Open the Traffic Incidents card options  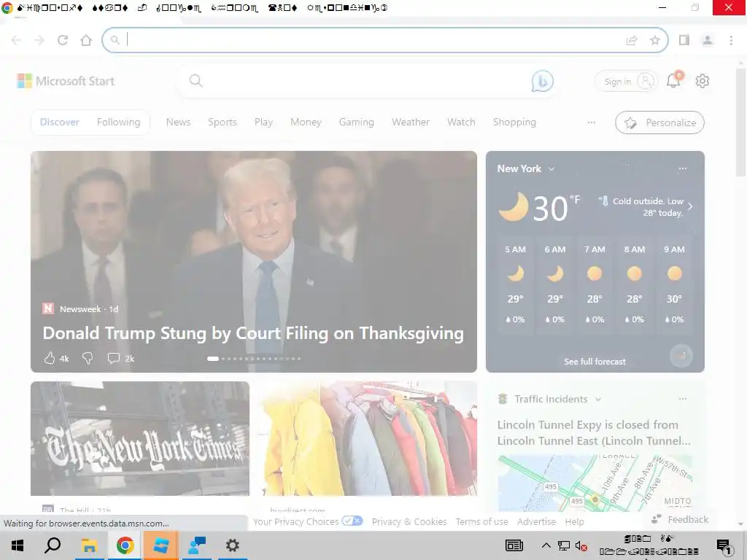click(683, 399)
